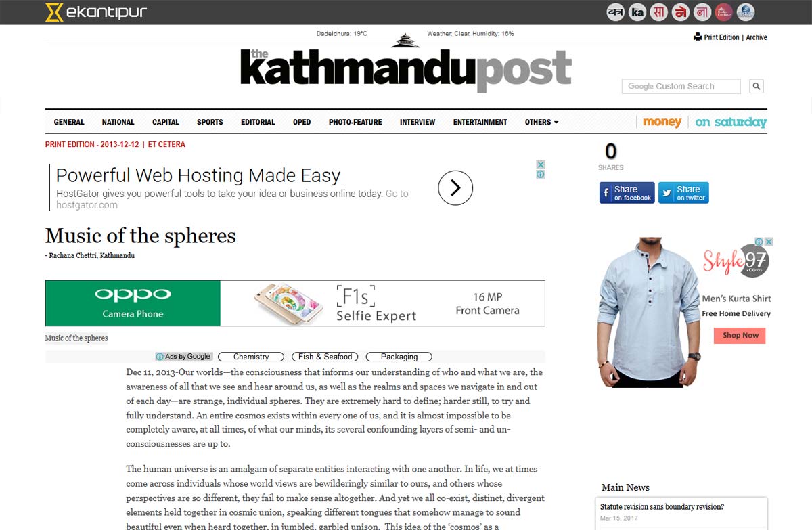Viewport: 812px width, 530px height.
Task: Open the SPORTS menu item
Action: click(210, 123)
